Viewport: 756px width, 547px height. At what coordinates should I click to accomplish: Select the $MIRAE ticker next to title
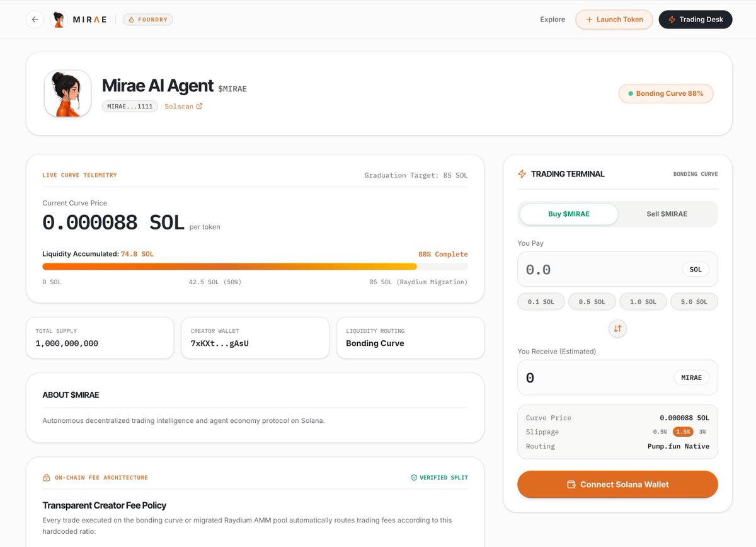click(x=232, y=89)
